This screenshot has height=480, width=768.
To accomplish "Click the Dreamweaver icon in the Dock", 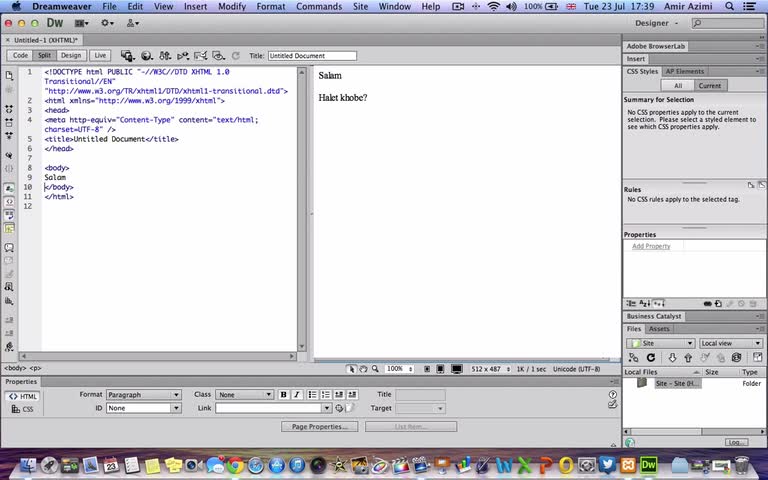I will 648,464.
